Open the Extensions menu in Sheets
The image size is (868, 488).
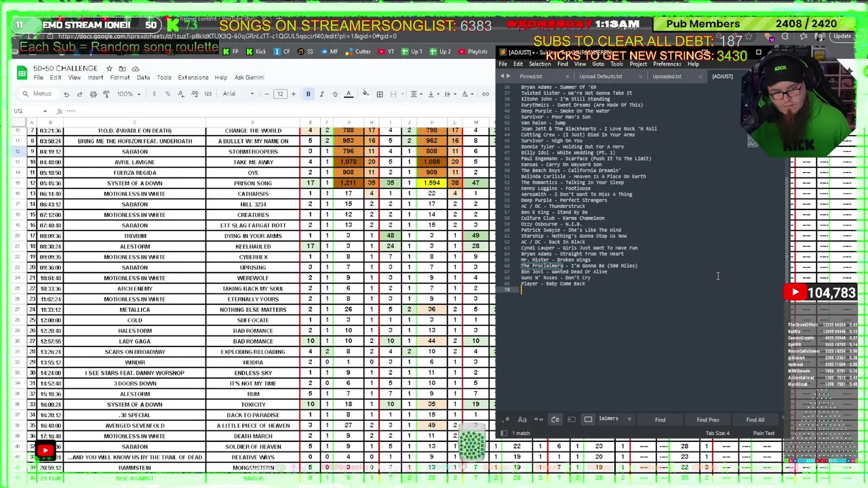pyautogui.click(x=193, y=77)
